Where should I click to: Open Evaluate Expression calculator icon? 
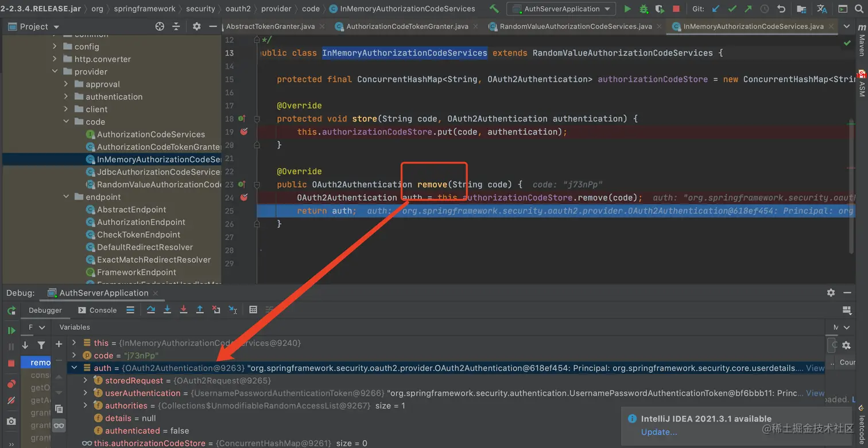[253, 310]
